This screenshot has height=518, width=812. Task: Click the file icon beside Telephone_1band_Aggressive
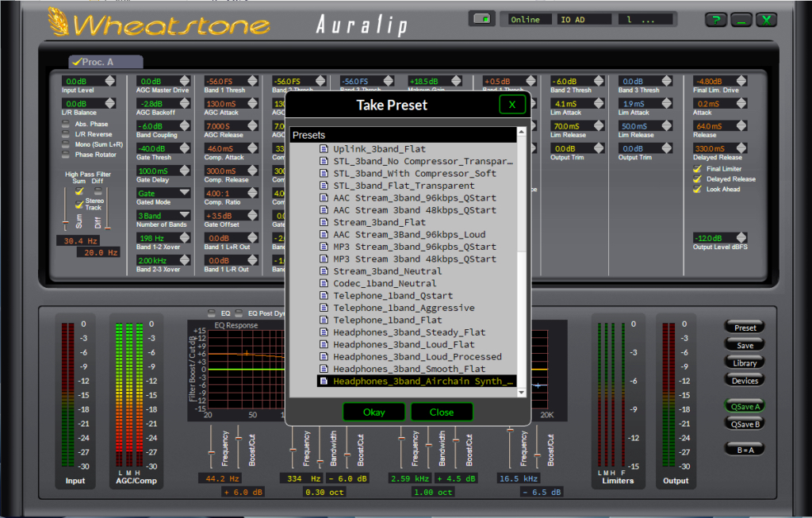(324, 308)
